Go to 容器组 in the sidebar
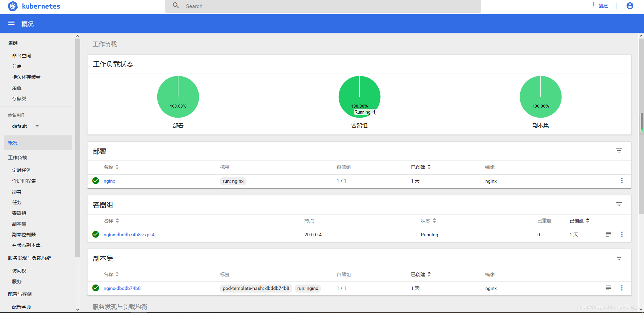 19,213
